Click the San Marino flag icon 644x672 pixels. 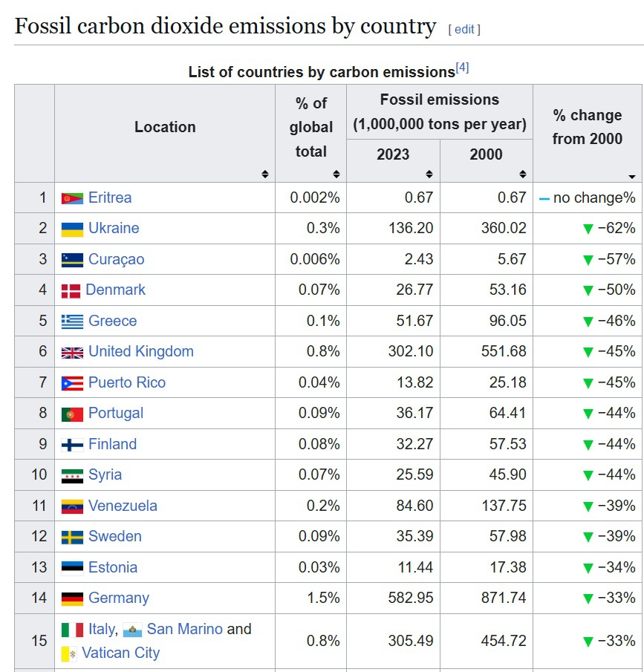[132, 630]
